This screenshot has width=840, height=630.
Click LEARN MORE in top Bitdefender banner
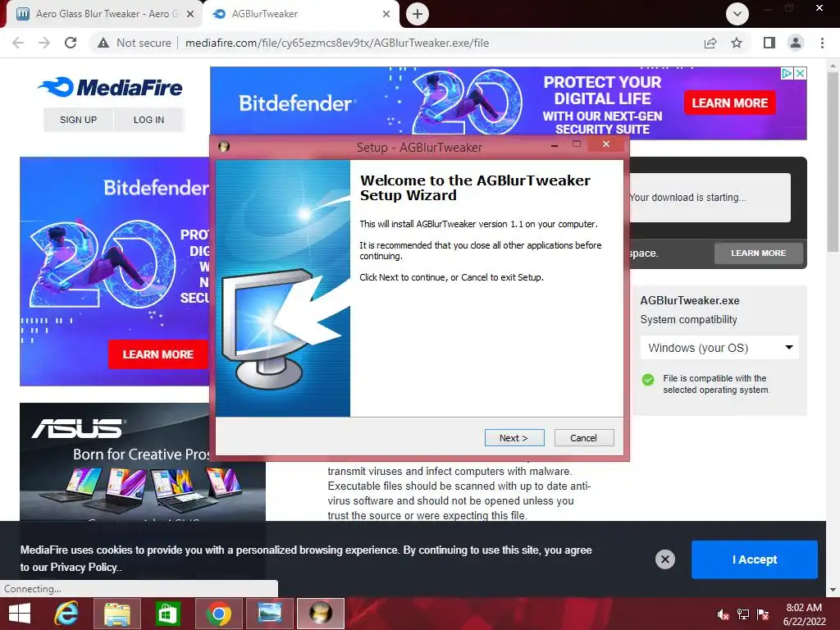tap(729, 103)
